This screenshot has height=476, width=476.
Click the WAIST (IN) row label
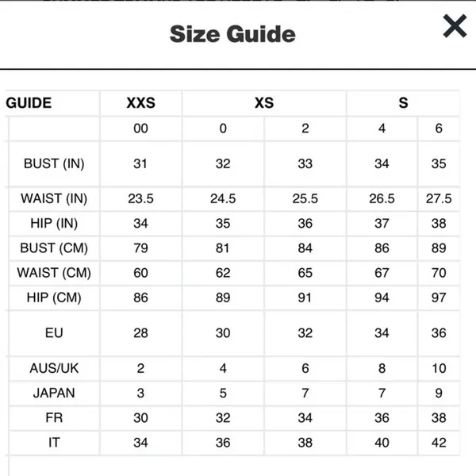pyautogui.click(x=54, y=198)
